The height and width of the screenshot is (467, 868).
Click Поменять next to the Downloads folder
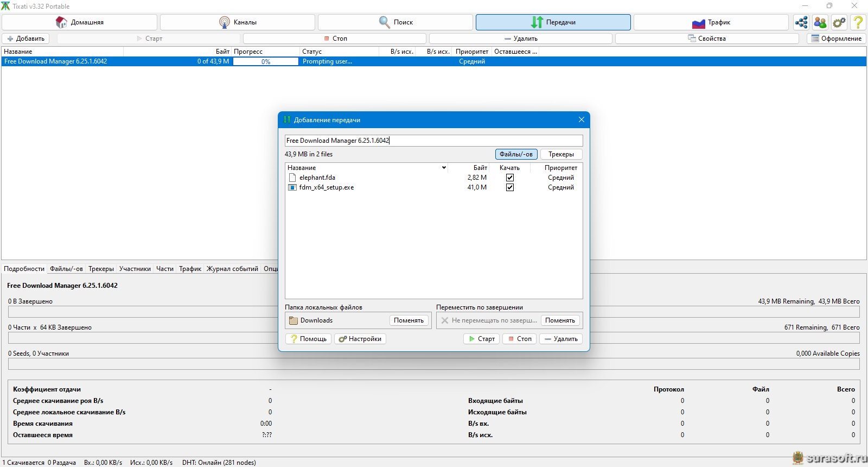click(x=409, y=320)
